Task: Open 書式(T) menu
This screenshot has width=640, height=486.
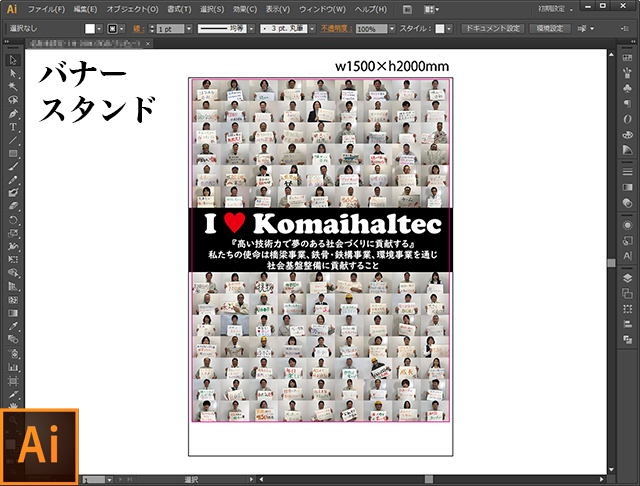Action: tap(179, 9)
